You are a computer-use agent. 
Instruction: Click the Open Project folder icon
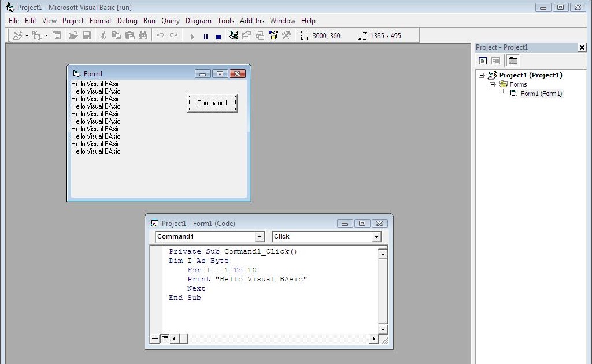click(x=73, y=35)
